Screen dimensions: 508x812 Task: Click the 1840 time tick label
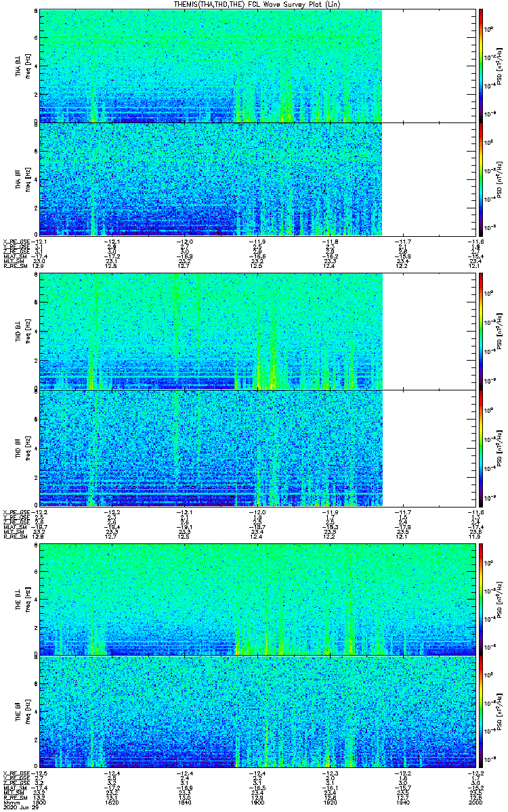[x=184, y=803]
